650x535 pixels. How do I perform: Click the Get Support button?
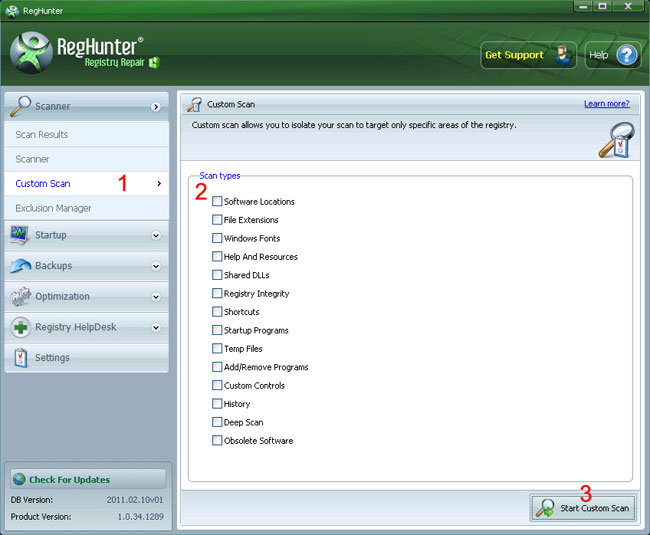[x=528, y=55]
